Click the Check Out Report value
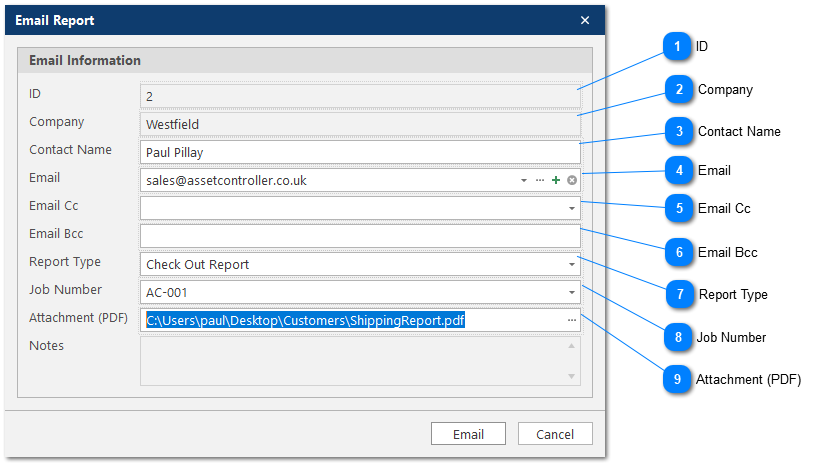The height and width of the screenshot is (466, 817). coord(197,264)
